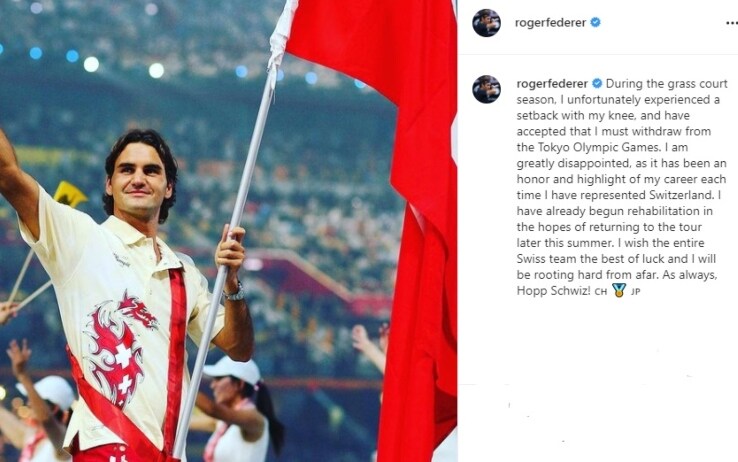This screenshot has height=462, width=738.
Task: Click the white cap on the woman below
Action: click(x=233, y=369)
